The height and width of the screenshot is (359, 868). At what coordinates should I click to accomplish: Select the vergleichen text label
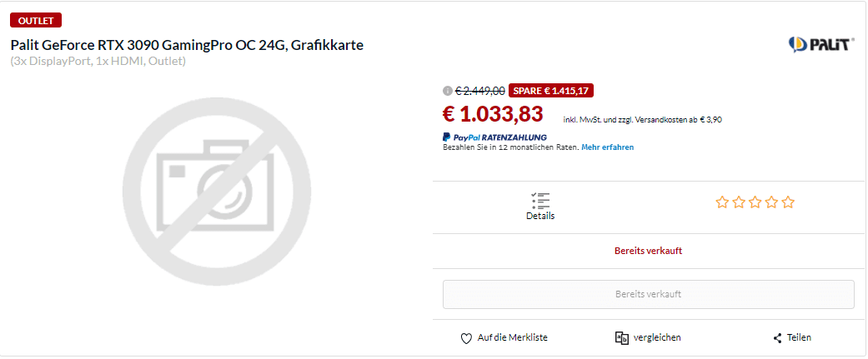pos(657,338)
